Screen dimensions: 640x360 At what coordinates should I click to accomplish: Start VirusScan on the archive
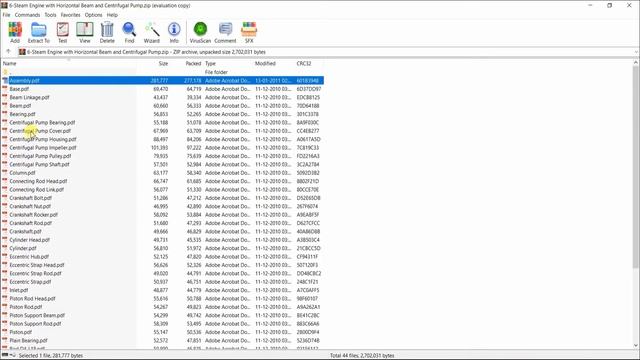(x=200, y=33)
